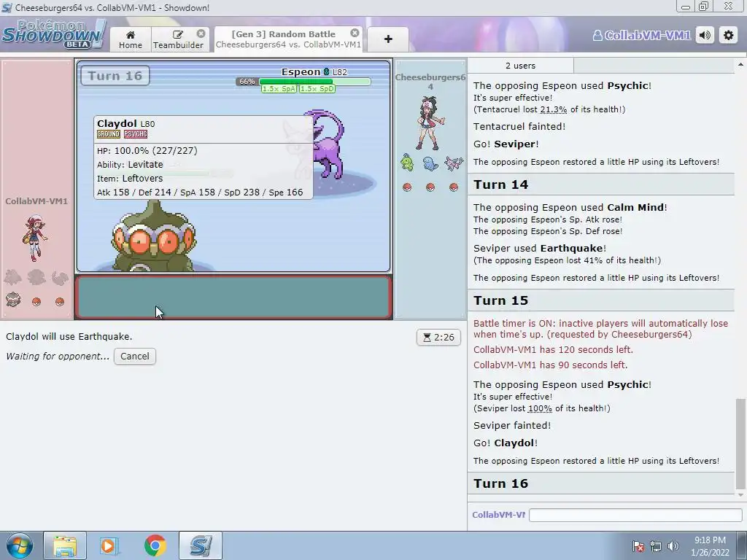Image resolution: width=747 pixels, height=560 pixels.
Task: Click opponent's Quagsire team icon
Action: [x=430, y=163]
